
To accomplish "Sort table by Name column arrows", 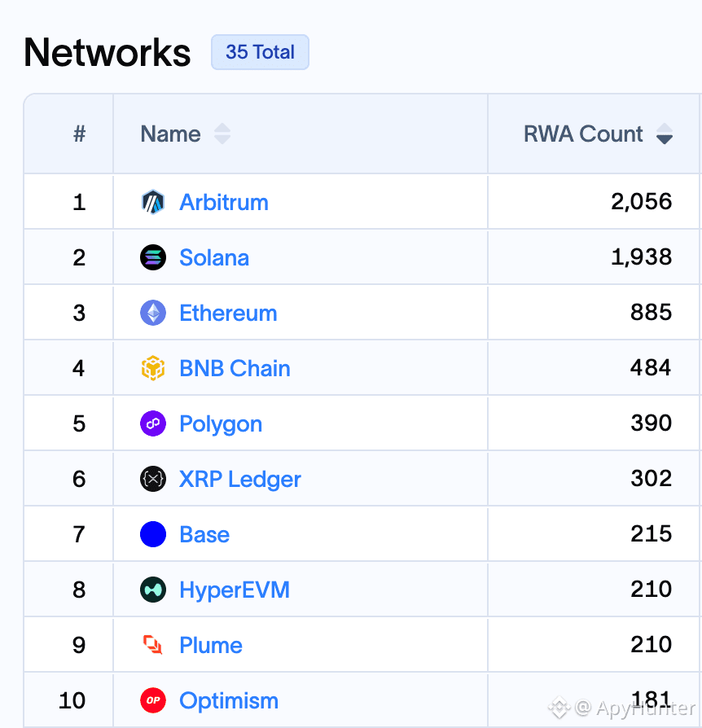I will click(222, 134).
